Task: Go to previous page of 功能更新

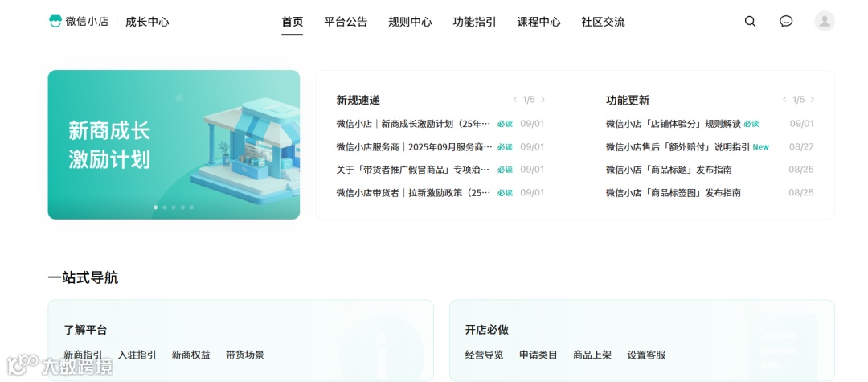Action: click(x=784, y=100)
